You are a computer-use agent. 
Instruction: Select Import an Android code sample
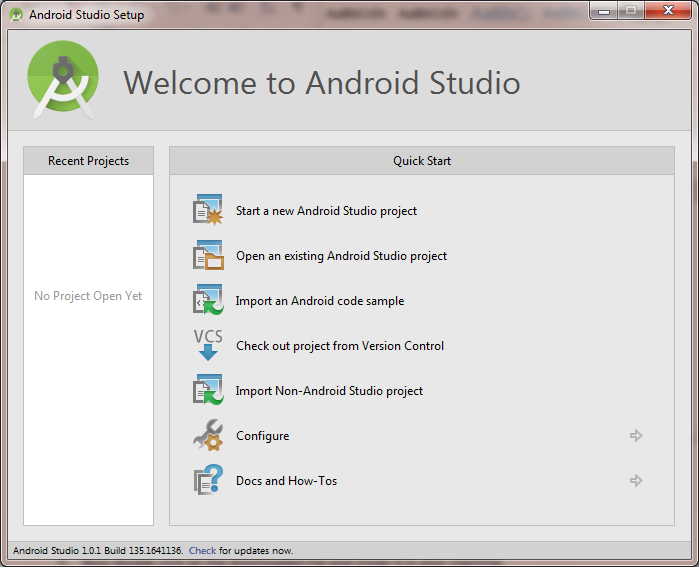pyautogui.click(x=320, y=301)
